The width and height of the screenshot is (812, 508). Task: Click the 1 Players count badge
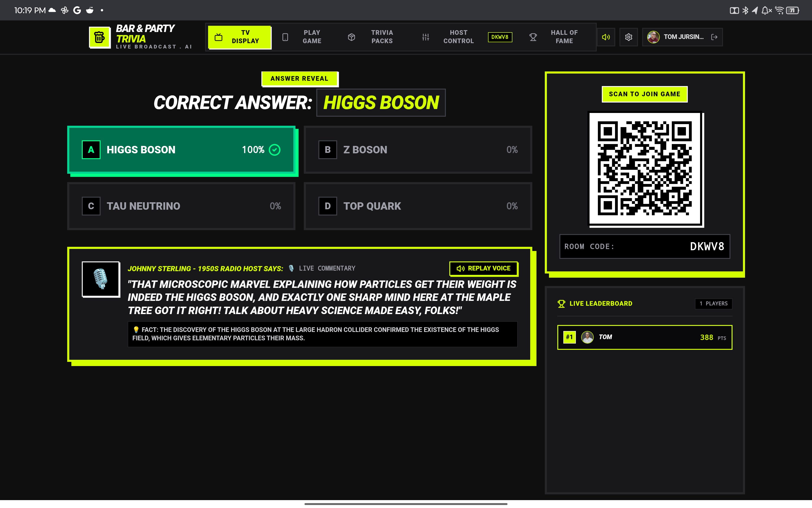coord(713,304)
